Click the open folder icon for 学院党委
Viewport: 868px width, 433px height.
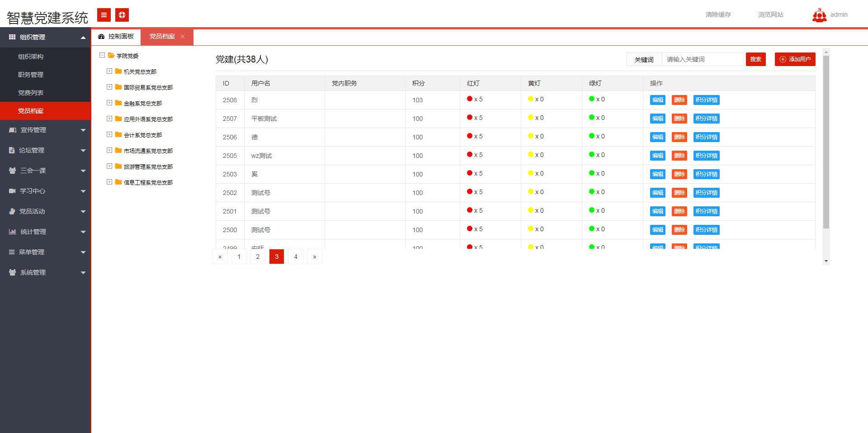[x=111, y=56]
